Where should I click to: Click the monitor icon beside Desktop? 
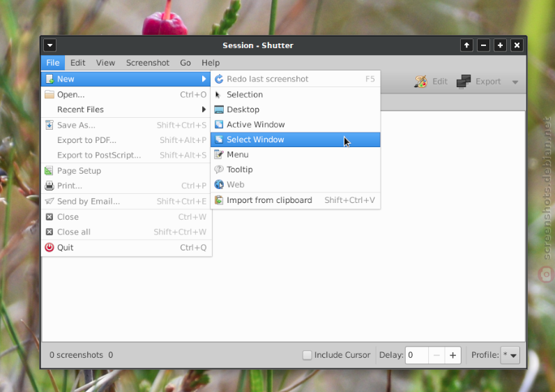pos(219,110)
